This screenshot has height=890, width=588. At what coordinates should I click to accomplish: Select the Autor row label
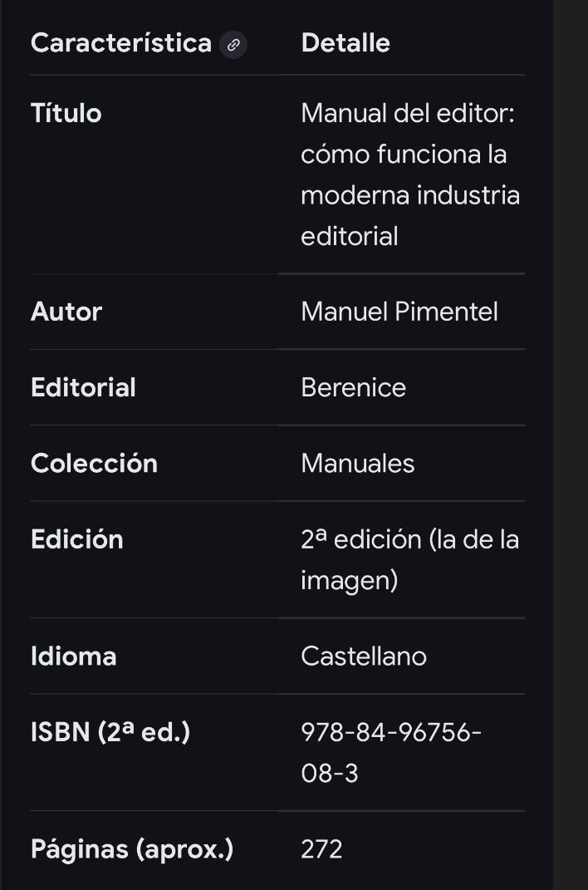tap(66, 312)
